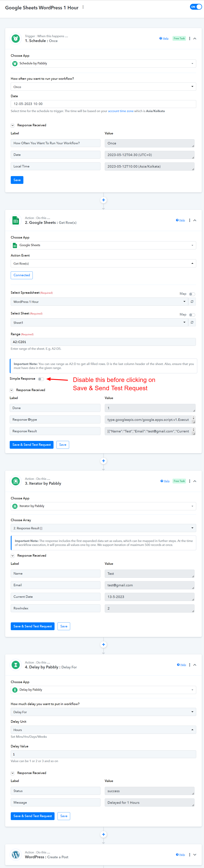Click the Connected button
The image size is (204, 868).
click(x=22, y=275)
